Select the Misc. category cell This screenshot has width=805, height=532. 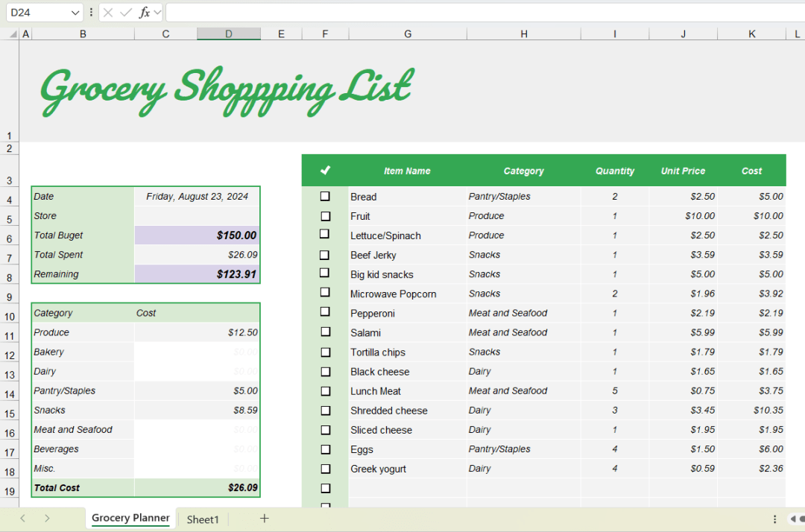pos(83,469)
